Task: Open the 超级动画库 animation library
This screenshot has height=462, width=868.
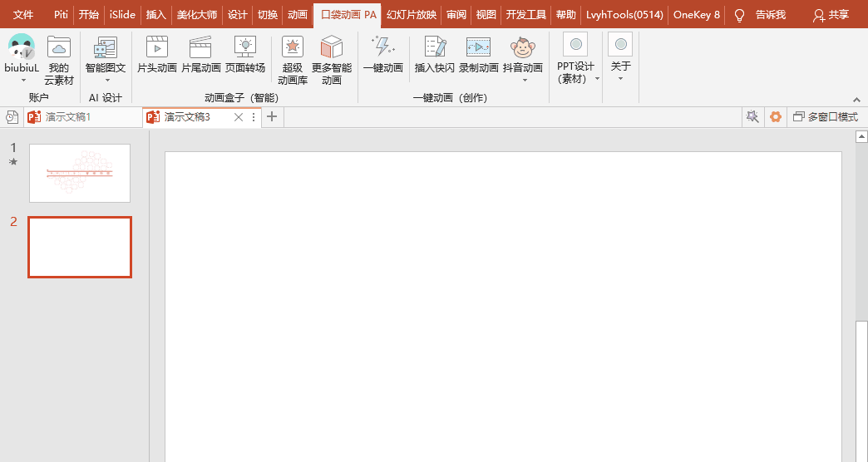Action: pyautogui.click(x=293, y=60)
